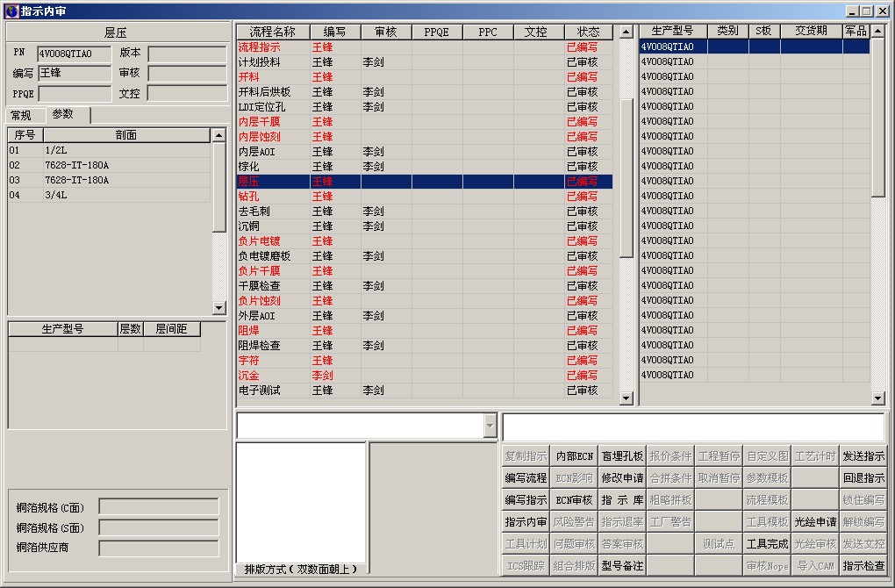Viewport: 895px width, 588px height.
Task: Click the process list scroll-down arrow
Action: 626,398
